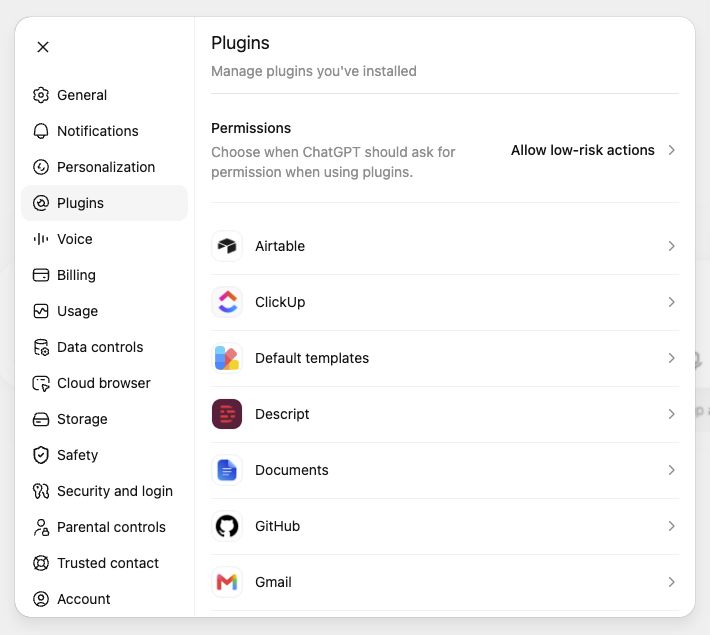
Task: Switch to the Data controls tab
Action: coord(104,347)
